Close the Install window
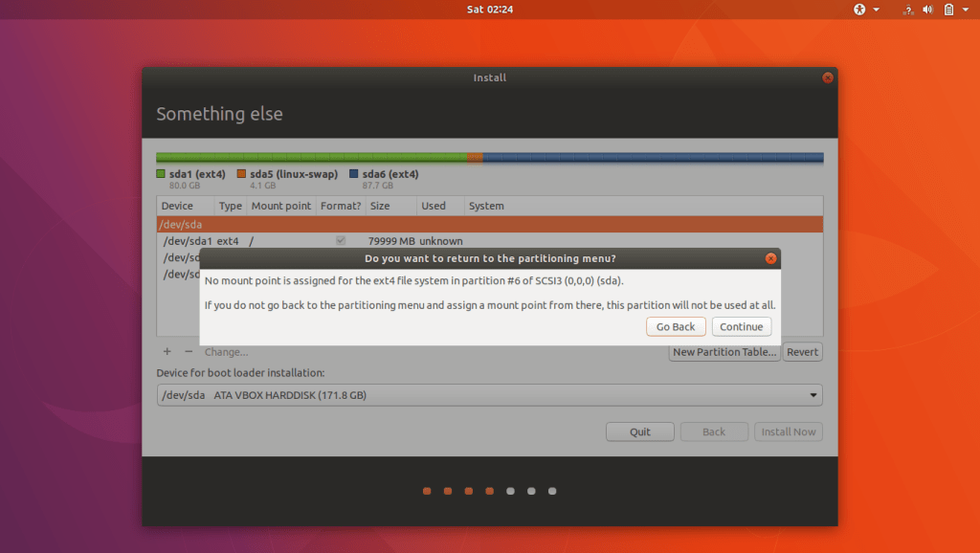This screenshot has width=980, height=553. coord(827,78)
